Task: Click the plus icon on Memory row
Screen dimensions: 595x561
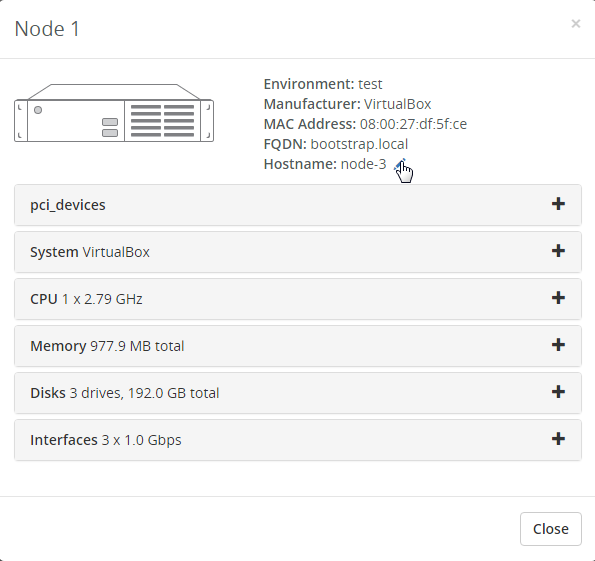Action: click(558, 345)
